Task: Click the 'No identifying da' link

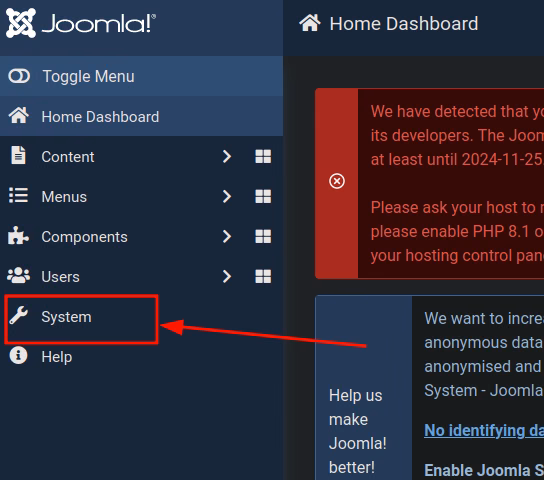Action: 484,430
